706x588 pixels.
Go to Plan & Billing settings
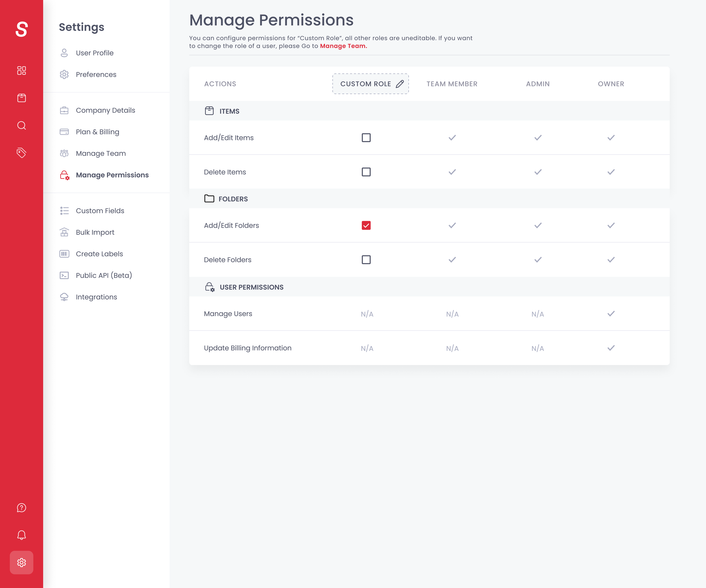tap(97, 132)
